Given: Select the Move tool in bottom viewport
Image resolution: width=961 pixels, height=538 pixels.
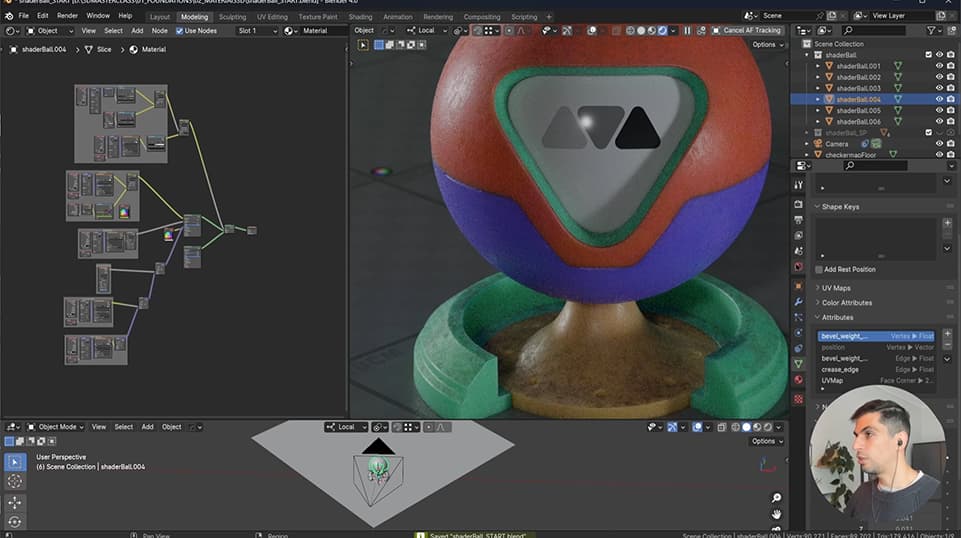Looking at the screenshot, I should pyautogui.click(x=15, y=503).
